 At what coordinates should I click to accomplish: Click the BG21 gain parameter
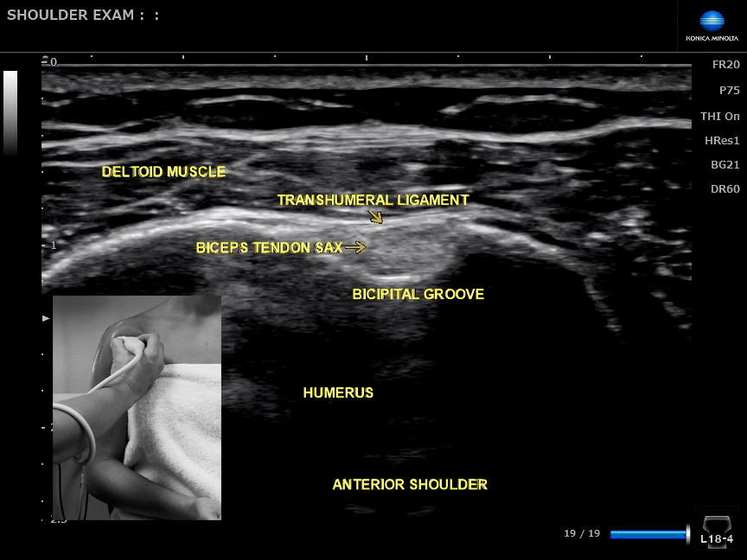pyautogui.click(x=725, y=164)
